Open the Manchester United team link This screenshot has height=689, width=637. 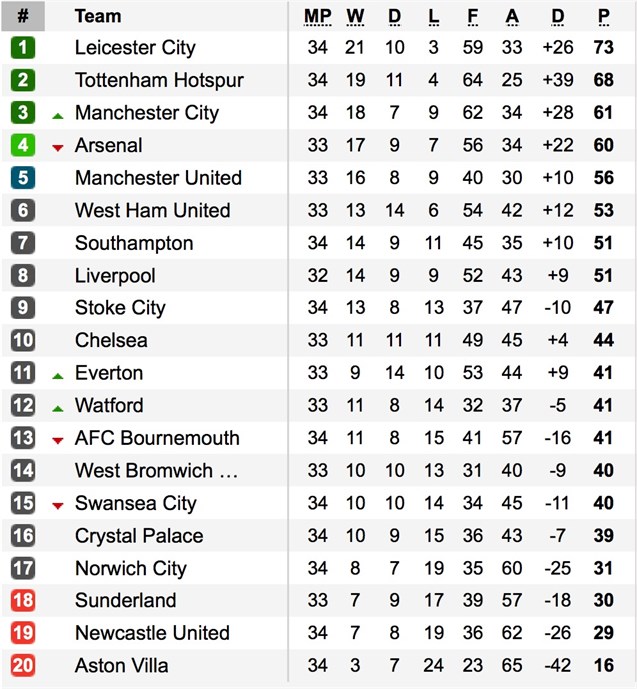(x=158, y=178)
